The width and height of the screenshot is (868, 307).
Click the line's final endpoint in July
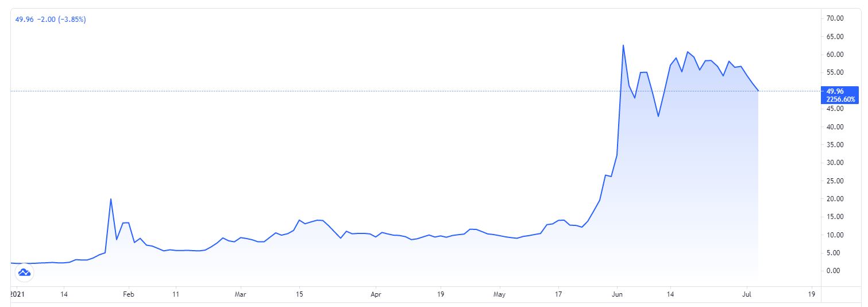point(759,91)
